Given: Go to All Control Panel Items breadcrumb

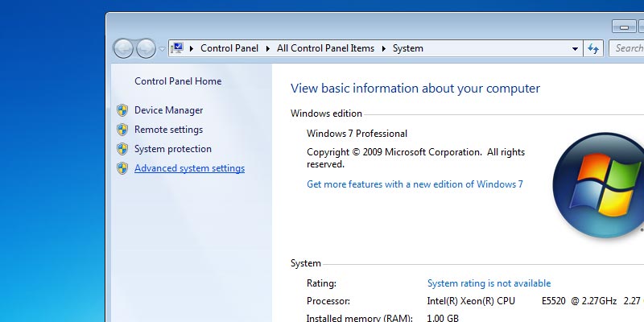Looking at the screenshot, I should point(325,48).
